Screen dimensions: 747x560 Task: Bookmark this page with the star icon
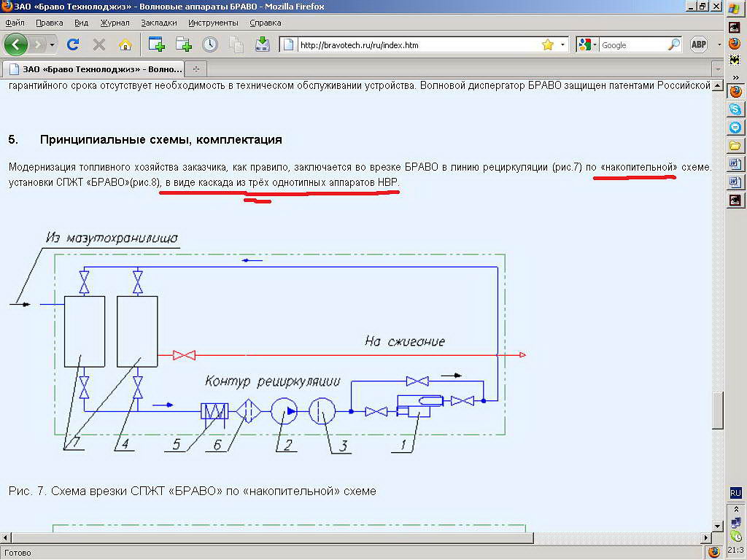click(x=548, y=44)
